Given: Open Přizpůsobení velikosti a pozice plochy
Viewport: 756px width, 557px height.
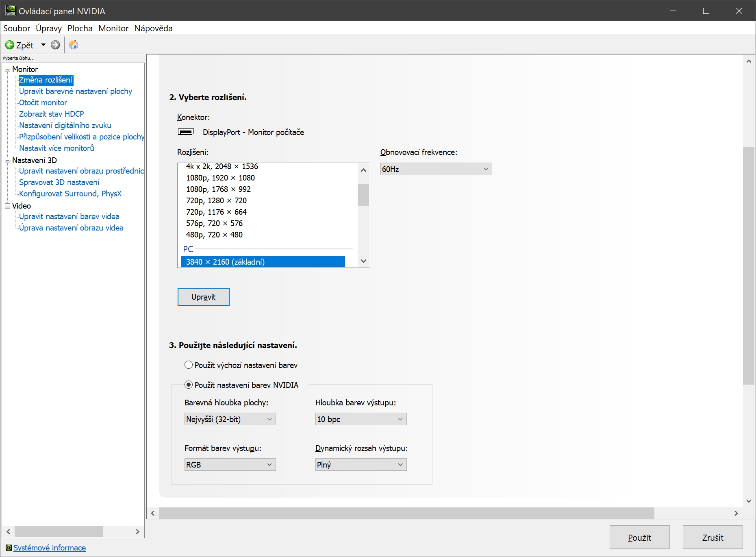Looking at the screenshot, I should tap(81, 137).
